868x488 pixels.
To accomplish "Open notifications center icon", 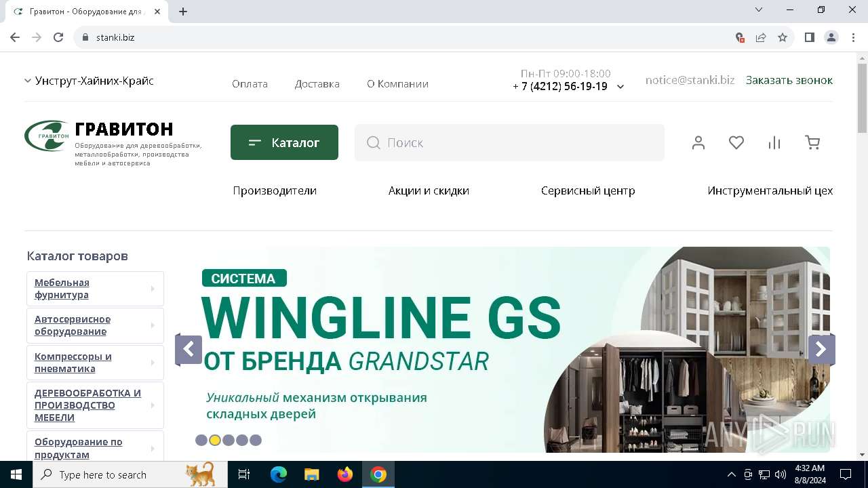I will (x=846, y=474).
